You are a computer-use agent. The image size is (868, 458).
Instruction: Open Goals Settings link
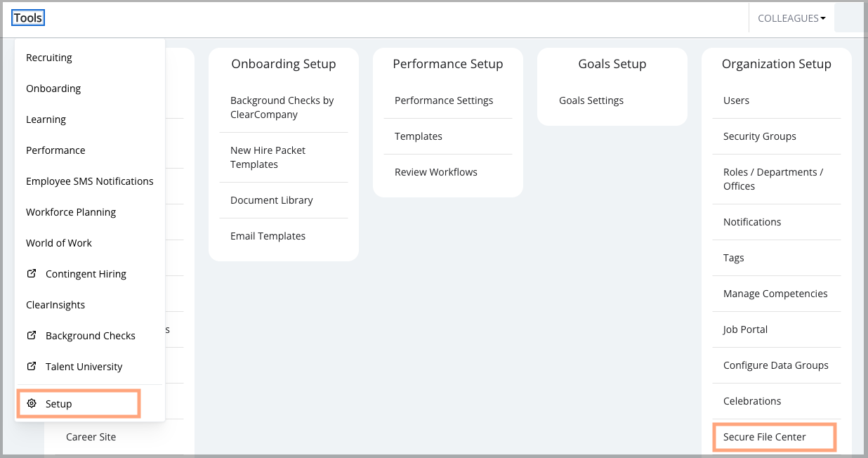pyautogui.click(x=591, y=100)
